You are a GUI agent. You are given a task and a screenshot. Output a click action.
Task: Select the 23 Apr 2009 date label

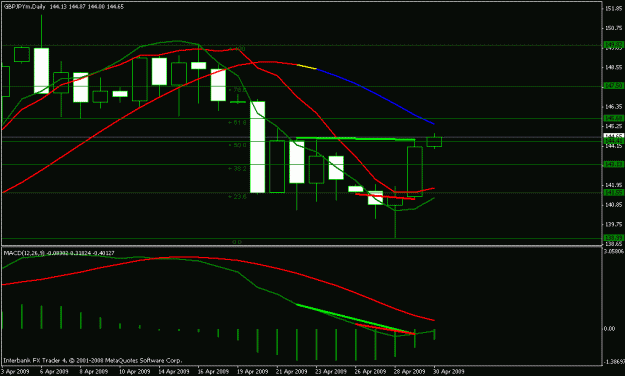pyautogui.click(x=331, y=372)
